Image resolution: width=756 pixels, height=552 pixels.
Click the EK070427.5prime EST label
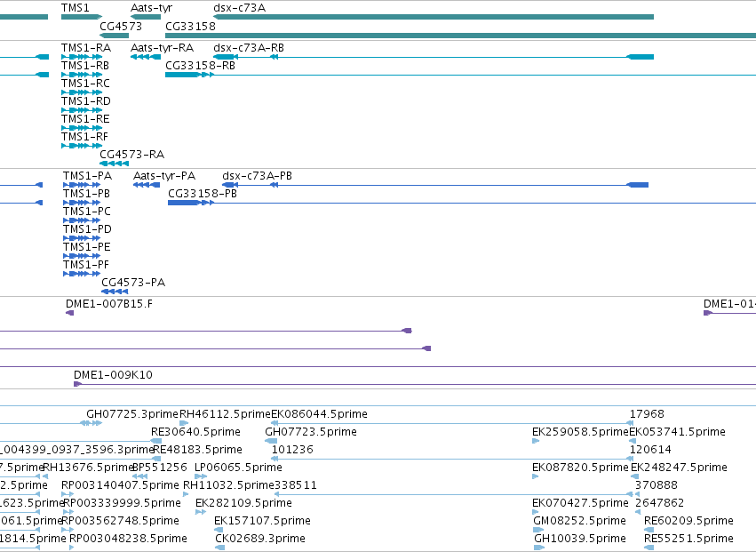580,504
